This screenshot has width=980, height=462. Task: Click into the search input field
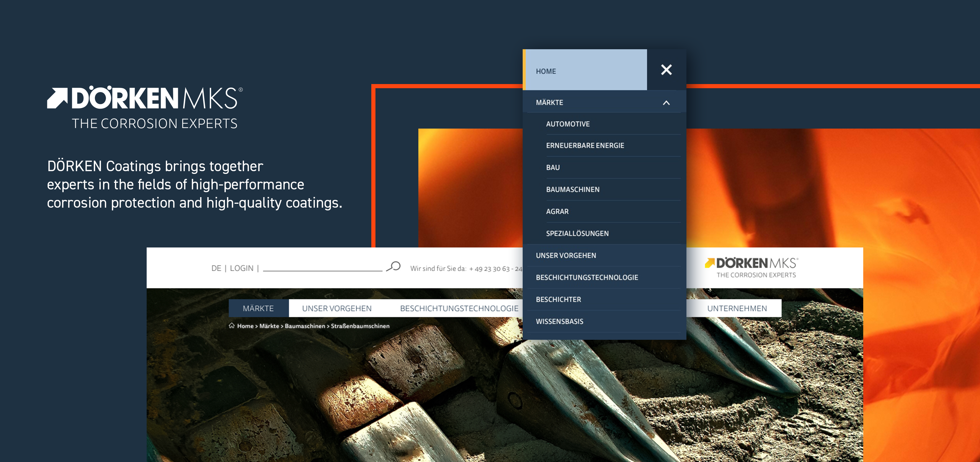coord(322,267)
